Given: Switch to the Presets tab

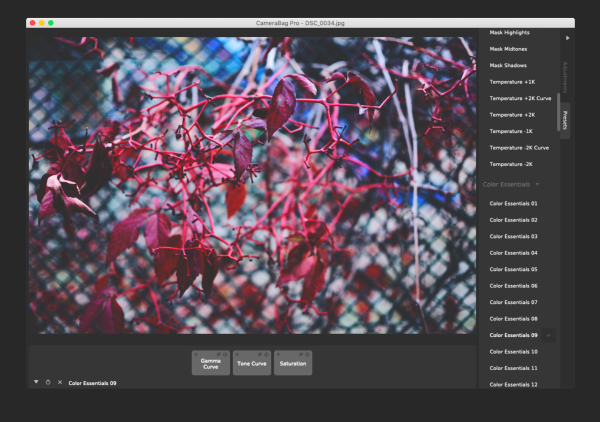Looking at the screenshot, I should [x=565, y=120].
